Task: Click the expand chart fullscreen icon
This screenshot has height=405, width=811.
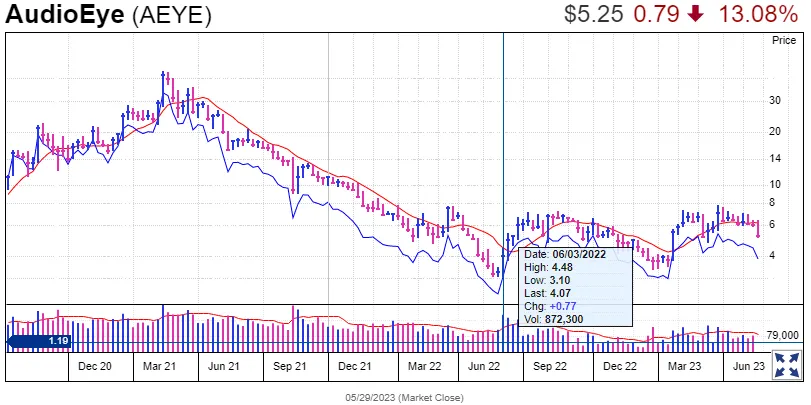Action: click(786, 365)
